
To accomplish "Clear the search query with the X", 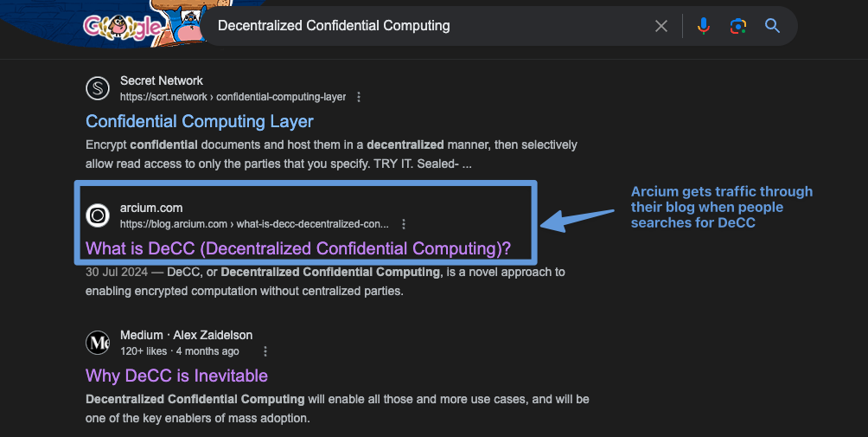I will [661, 26].
